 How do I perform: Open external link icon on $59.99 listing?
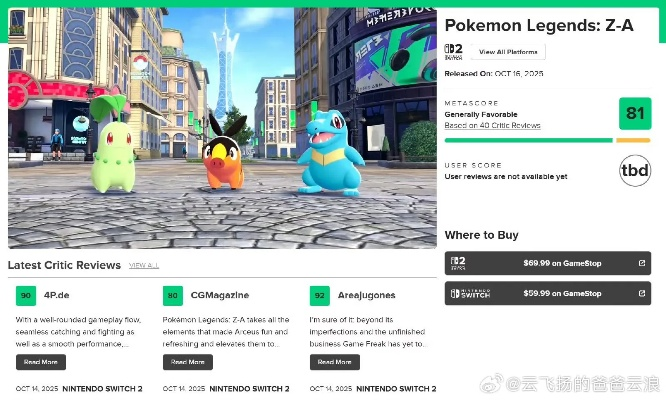pyautogui.click(x=641, y=293)
